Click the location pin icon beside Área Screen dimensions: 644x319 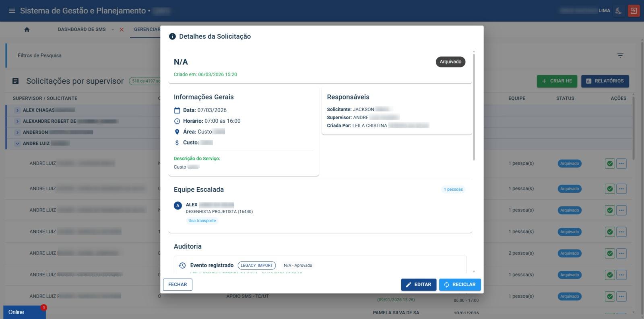pyautogui.click(x=177, y=132)
